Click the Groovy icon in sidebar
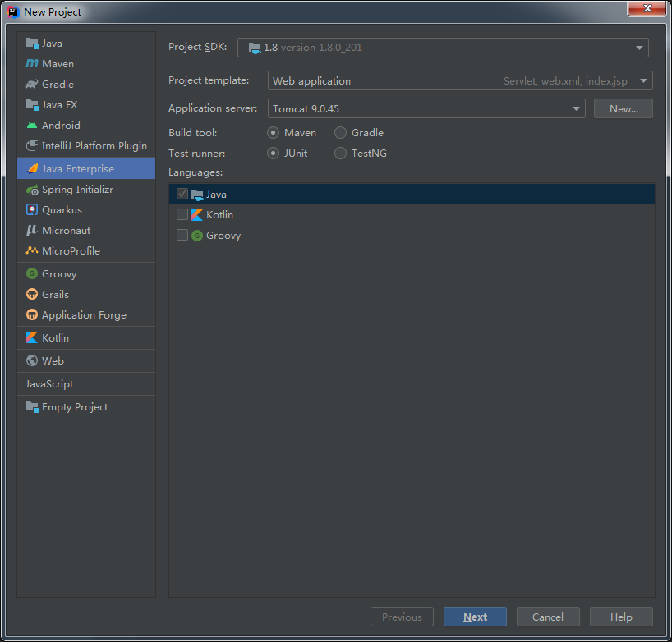 click(x=32, y=273)
